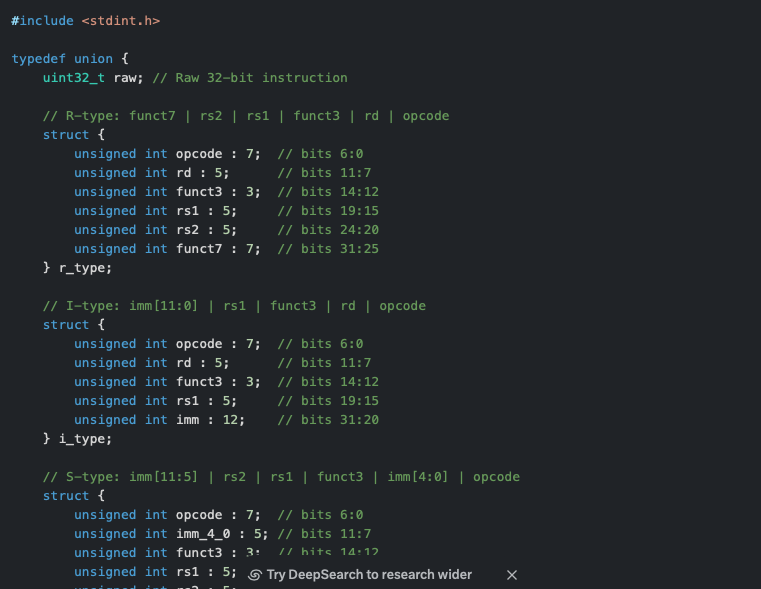
Task: Select the imm_4_0 : 5 field line
Action: coord(171,534)
